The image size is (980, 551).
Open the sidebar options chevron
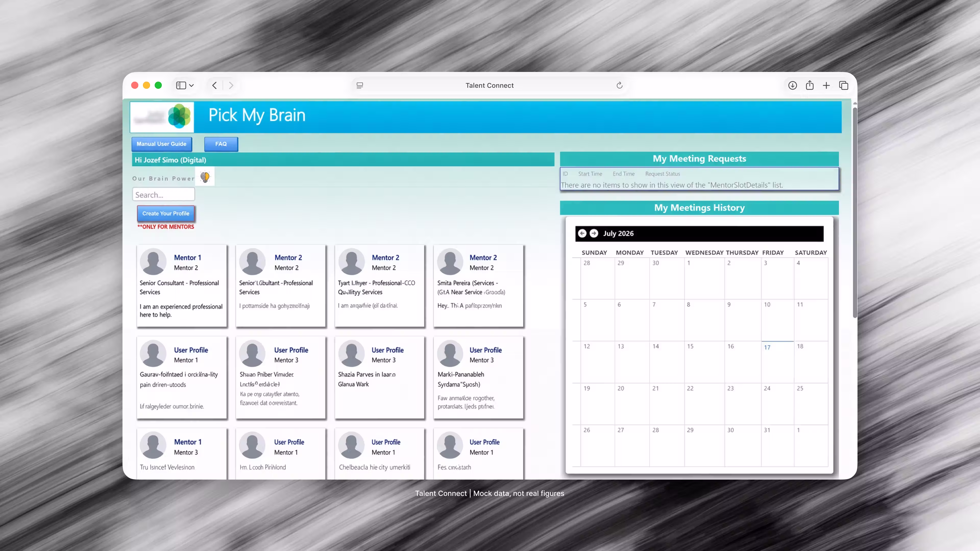191,85
